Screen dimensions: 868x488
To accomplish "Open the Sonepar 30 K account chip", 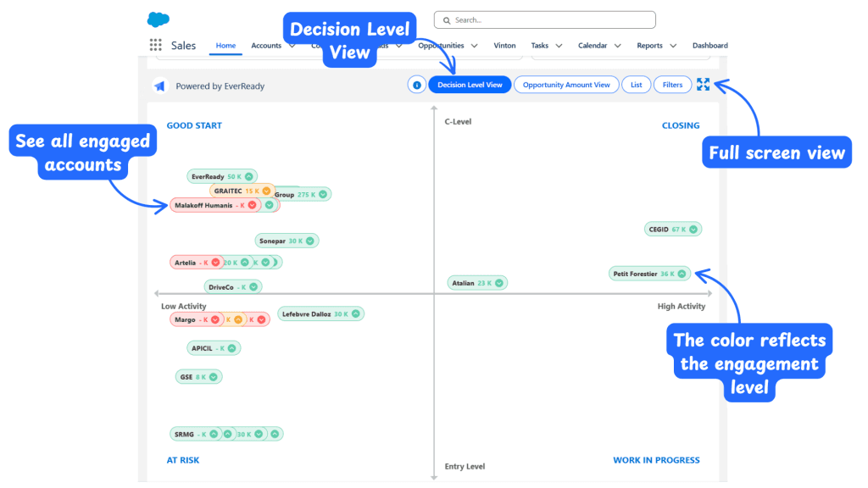I will point(287,241).
